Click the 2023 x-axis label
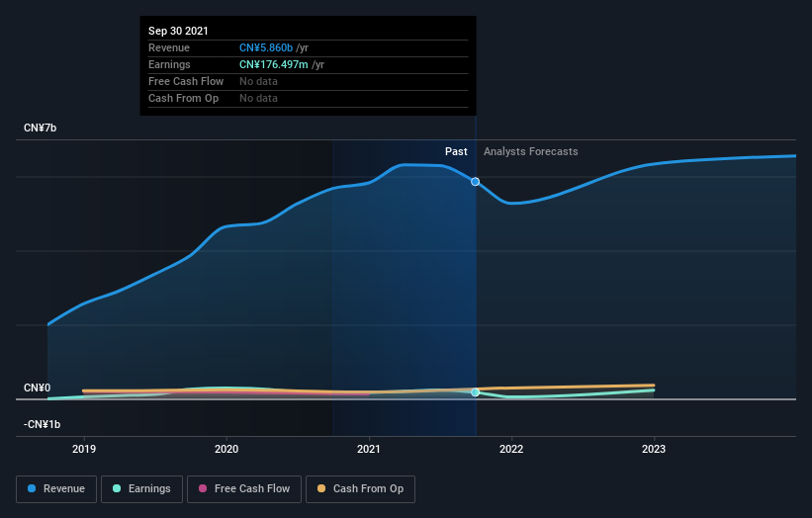This screenshot has width=812, height=518. (654, 449)
